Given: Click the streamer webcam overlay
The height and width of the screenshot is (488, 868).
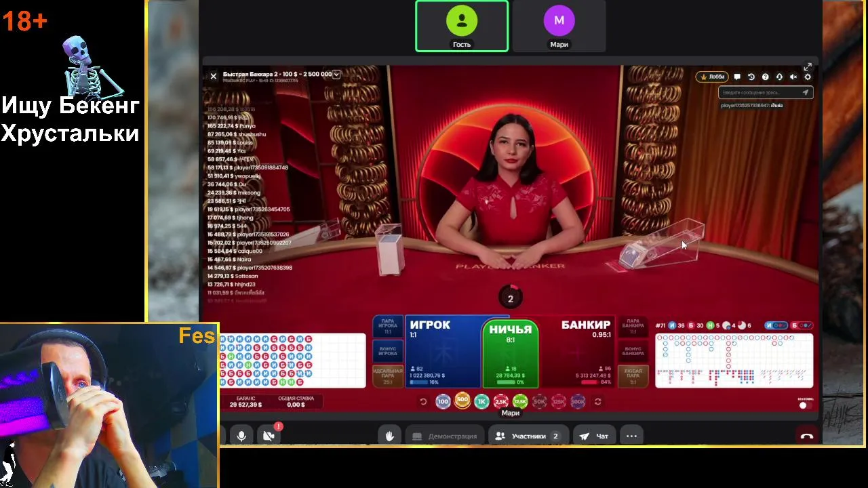Looking at the screenshot, I should (109, 405).
